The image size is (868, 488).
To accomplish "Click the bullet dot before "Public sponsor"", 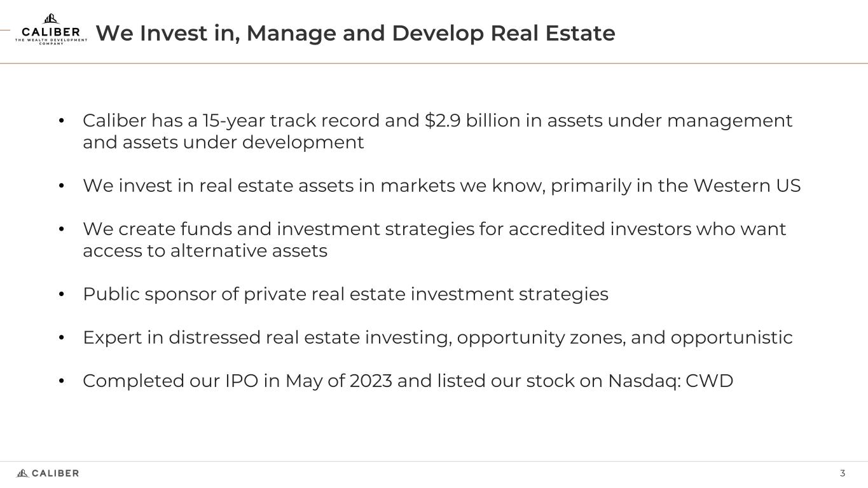I will pyautogui.click(x=62, y=295).
